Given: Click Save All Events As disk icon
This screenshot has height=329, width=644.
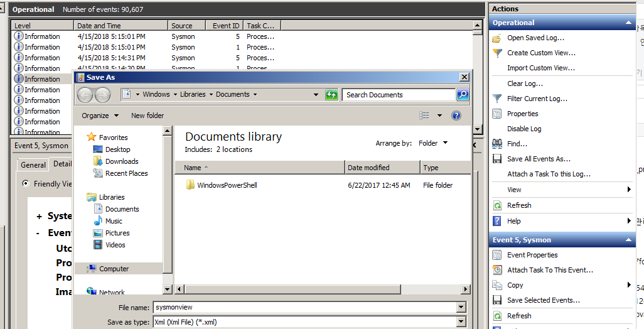Looking at the screenshot, I should (x=497, y=159).
